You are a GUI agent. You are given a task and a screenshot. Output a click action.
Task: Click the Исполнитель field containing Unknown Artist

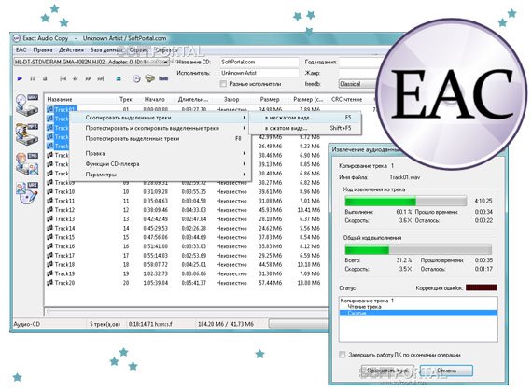tap(259, 73)
